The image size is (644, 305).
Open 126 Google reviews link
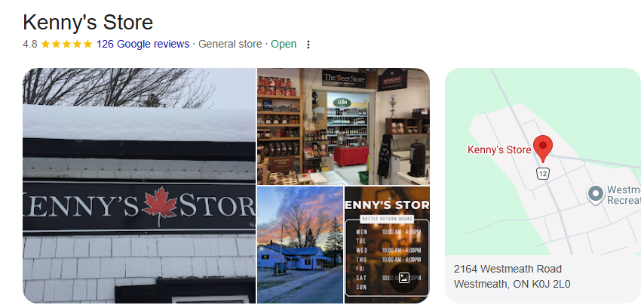click(143, 44)
